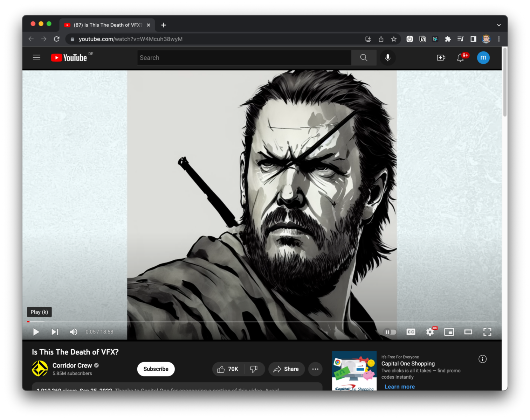The width and height of the screenshot is (530, 420).
Task: Dislike this video
Action: click(254, 369)
